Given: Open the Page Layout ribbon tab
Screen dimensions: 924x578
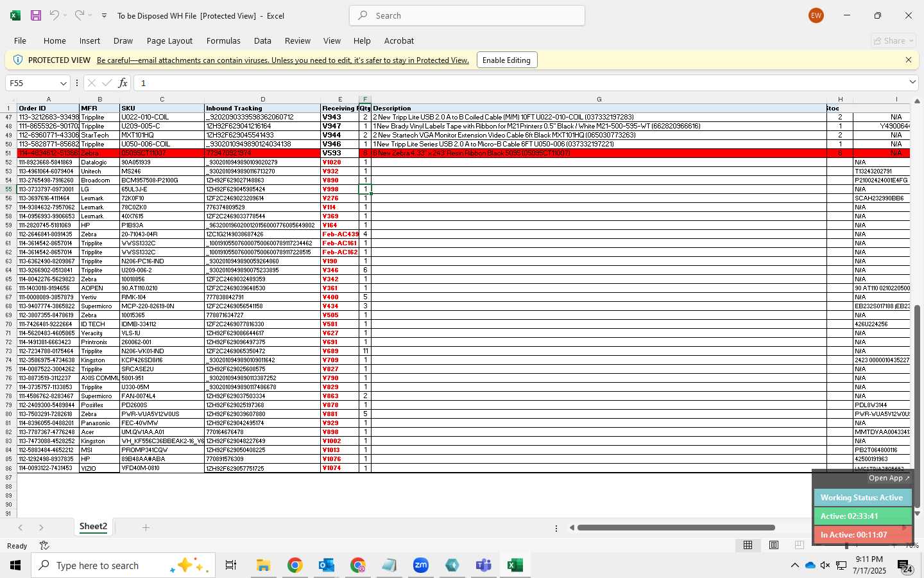Looking at the screenshot, I should click(169, 40).
